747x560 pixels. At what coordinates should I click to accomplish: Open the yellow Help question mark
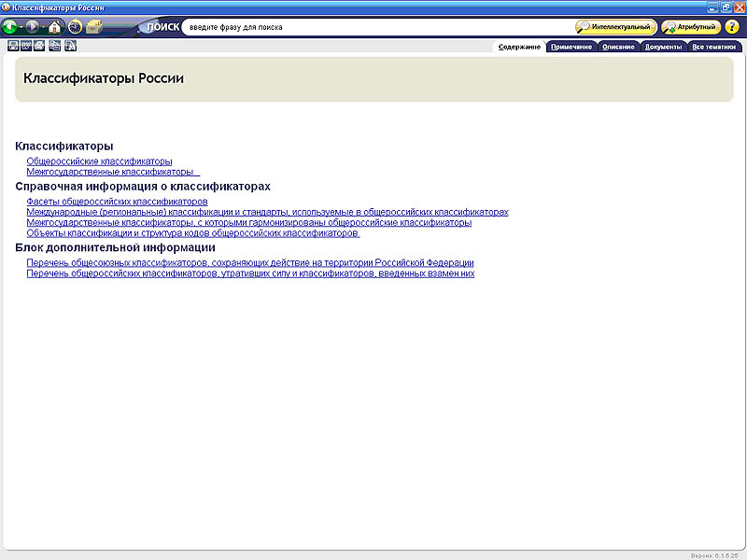731,27
